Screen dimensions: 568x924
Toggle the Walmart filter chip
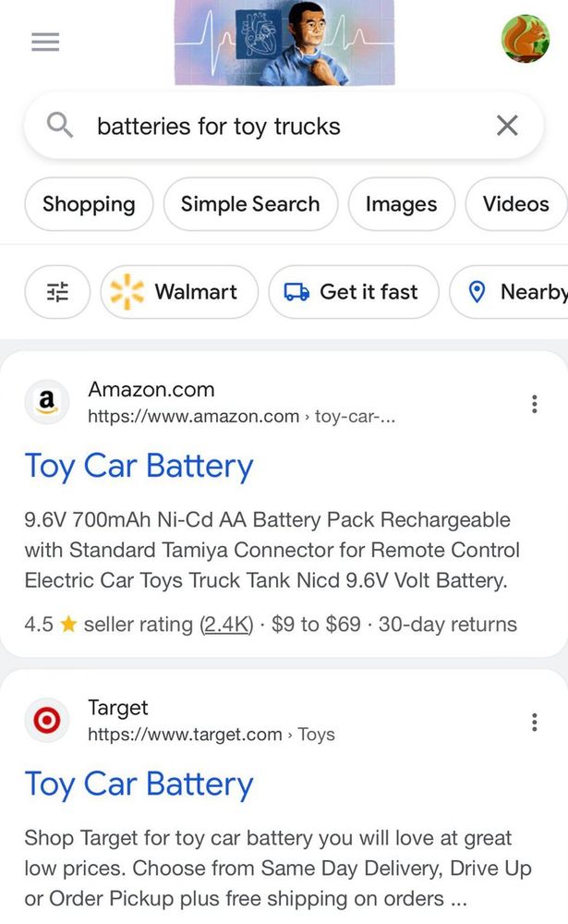(x=179, y=292)
